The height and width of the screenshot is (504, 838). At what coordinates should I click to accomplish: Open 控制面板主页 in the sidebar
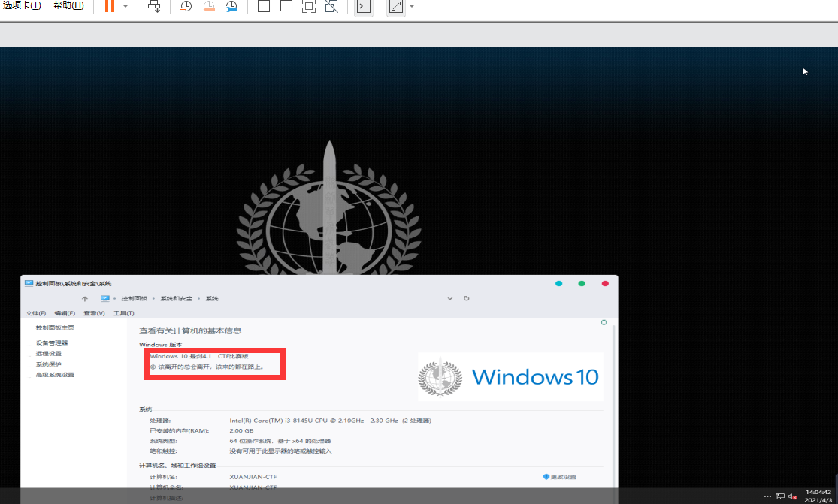(x=55, y=327)
